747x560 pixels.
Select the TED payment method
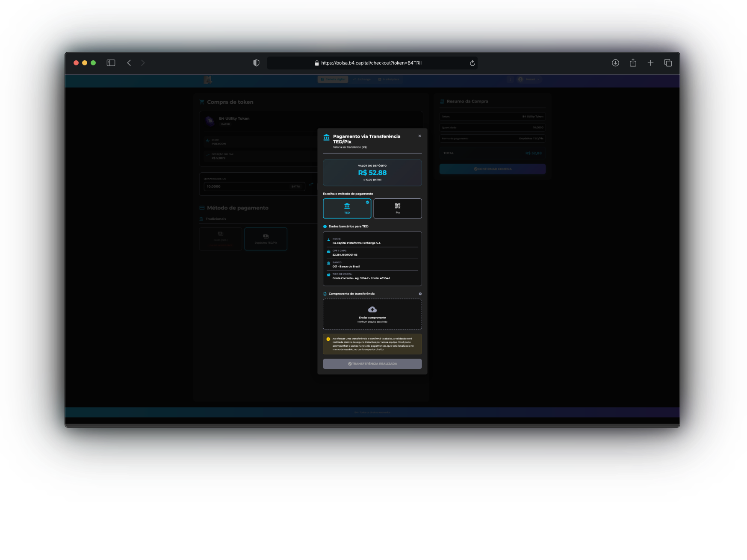pos(347,208)
